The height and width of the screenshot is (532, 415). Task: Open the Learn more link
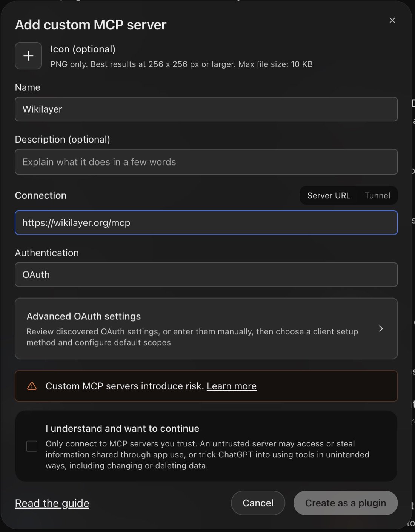(232, 386)
